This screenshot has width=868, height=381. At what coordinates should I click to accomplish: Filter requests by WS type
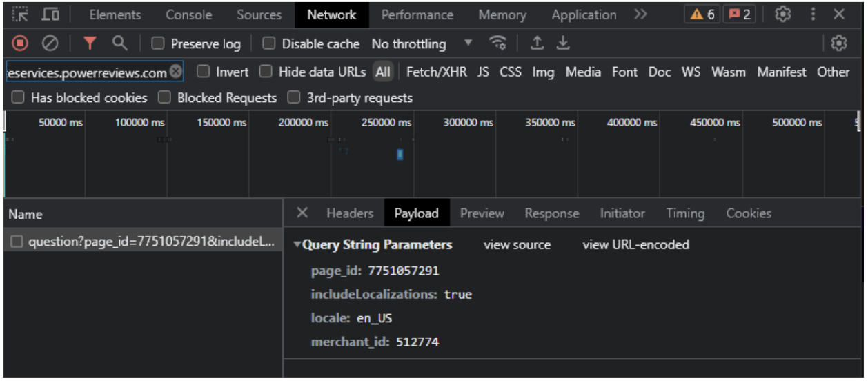pos(691,71)
